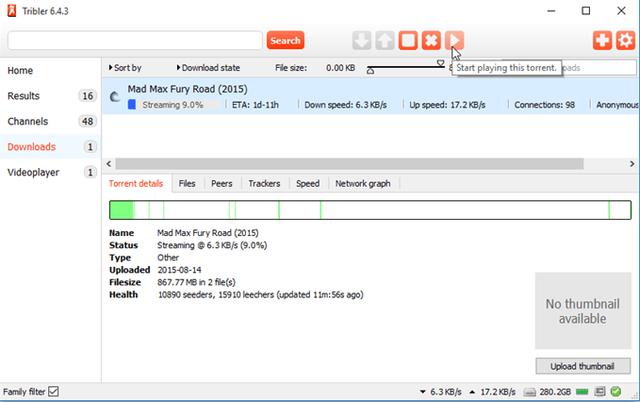
Task: Click the Up speed: 17.2 KB/s text in row
Action: coord(447,105)
